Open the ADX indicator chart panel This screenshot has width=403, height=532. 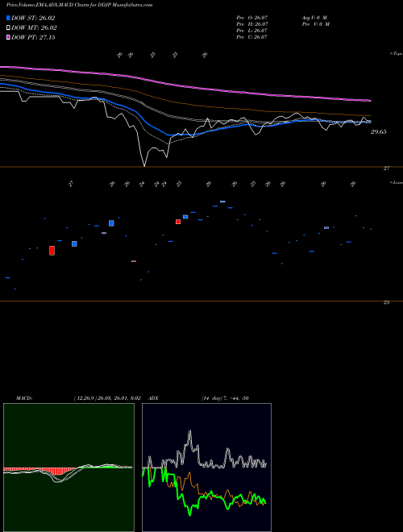tap(206, 468)
